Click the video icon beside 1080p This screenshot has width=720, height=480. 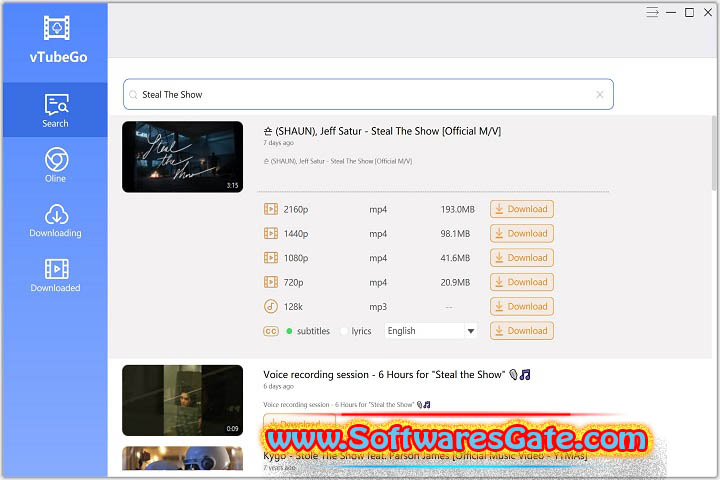pyautogui.click(x=271, y=258)
